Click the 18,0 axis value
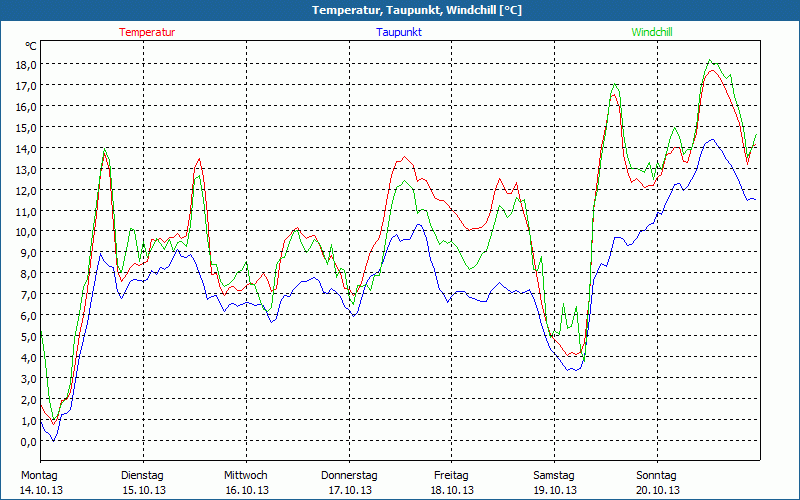Viewport: 800px width, 500px height. click(x=28, y=65)
